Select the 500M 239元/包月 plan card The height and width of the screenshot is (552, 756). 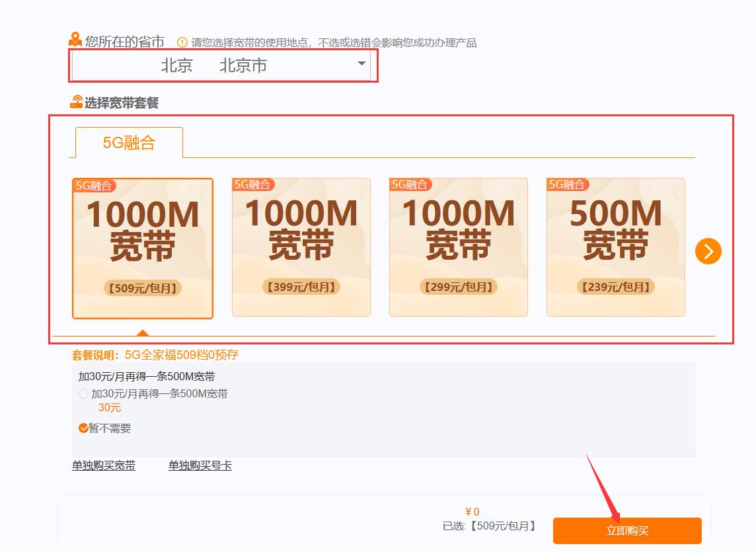[x=616, y=247]
